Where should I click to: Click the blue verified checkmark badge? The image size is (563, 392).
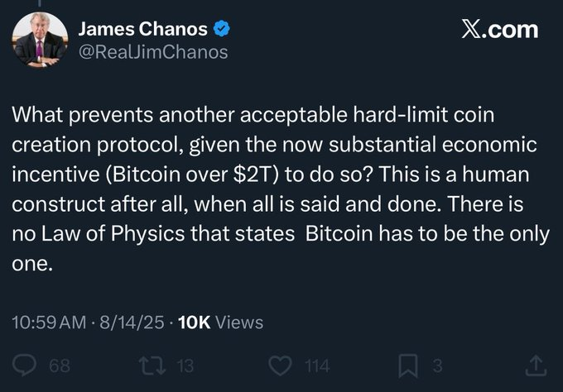pyautogui.click(x=222, y=29)
